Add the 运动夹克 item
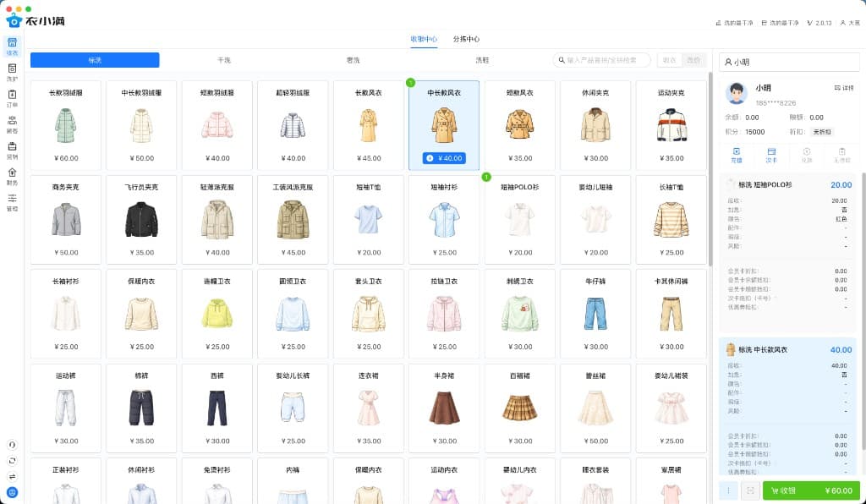Screen dimensions: 866x504 (671, 125)
